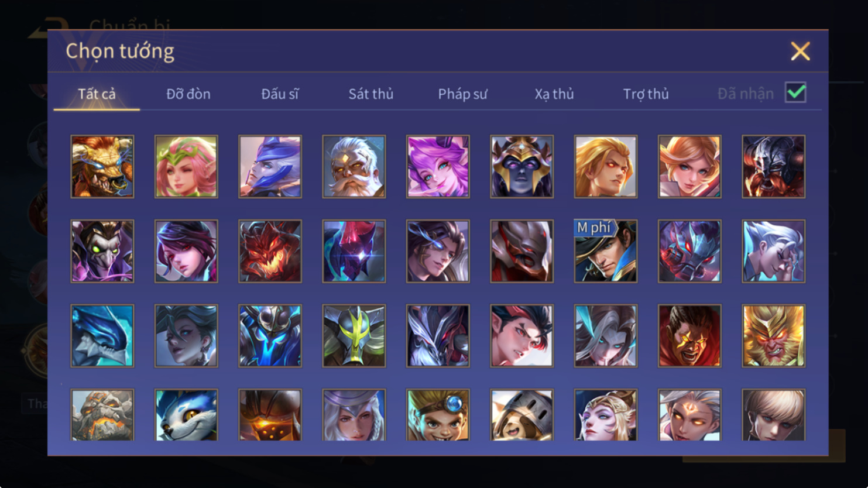Select the red fire demon hero
Viewport: 868px width, 488px height.
pyautogui.click(x=270, y=252)
